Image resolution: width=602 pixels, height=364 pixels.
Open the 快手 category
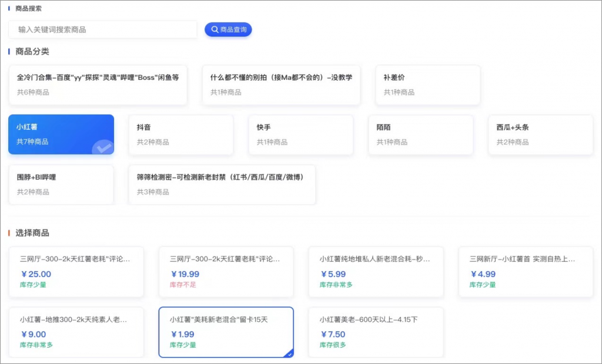pos(300,134)
